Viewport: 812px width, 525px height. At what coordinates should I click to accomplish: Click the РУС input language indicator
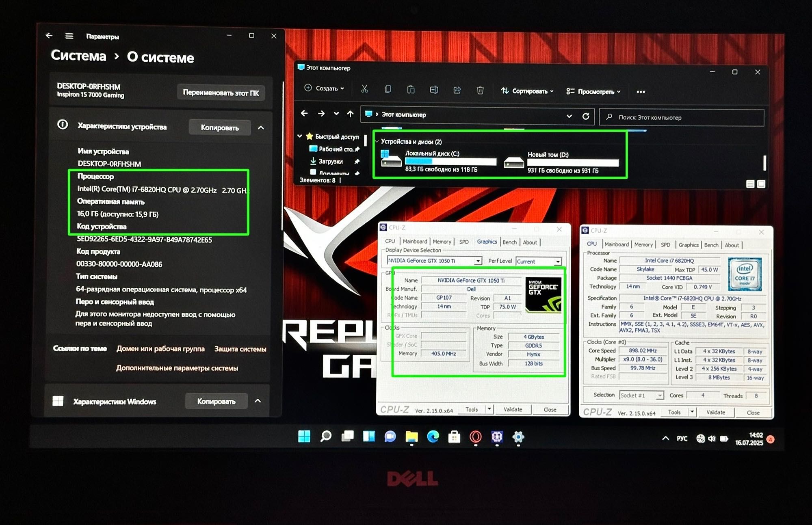682,439
